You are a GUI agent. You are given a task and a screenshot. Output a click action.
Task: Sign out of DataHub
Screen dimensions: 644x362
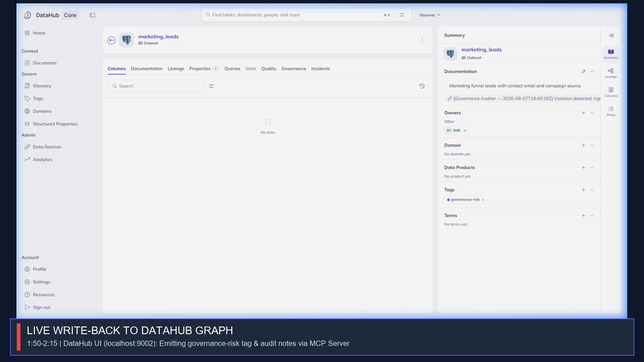click(x=38, y=307)
